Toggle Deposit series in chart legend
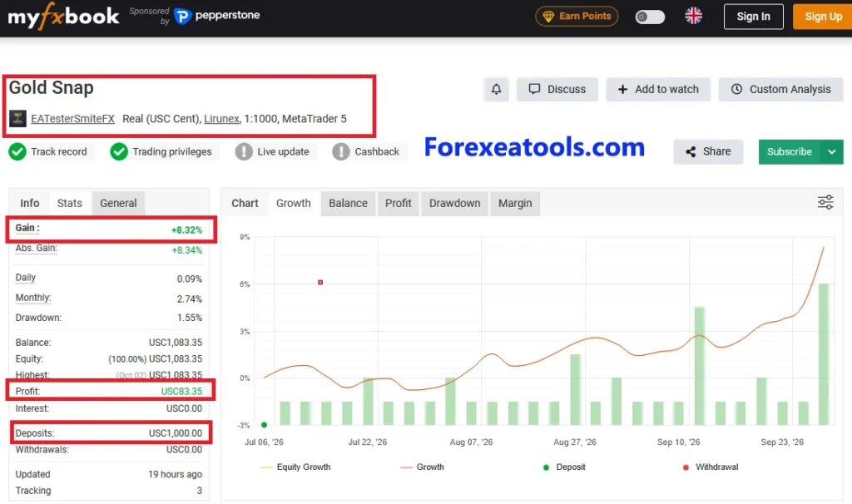 click(565, 467)
